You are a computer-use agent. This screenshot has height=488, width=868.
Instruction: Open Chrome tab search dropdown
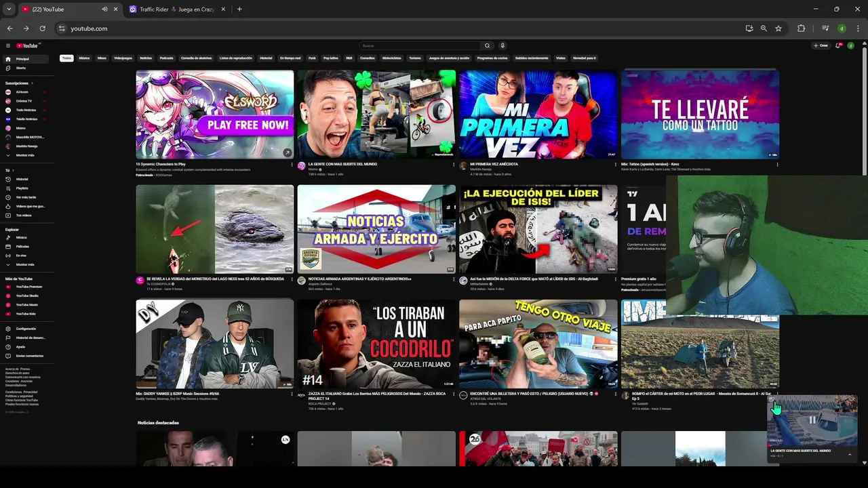(x=8, y=9)
